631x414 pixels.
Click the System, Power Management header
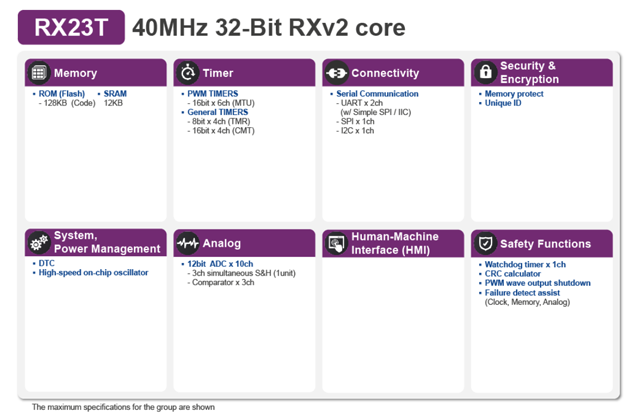click(107, 242)
